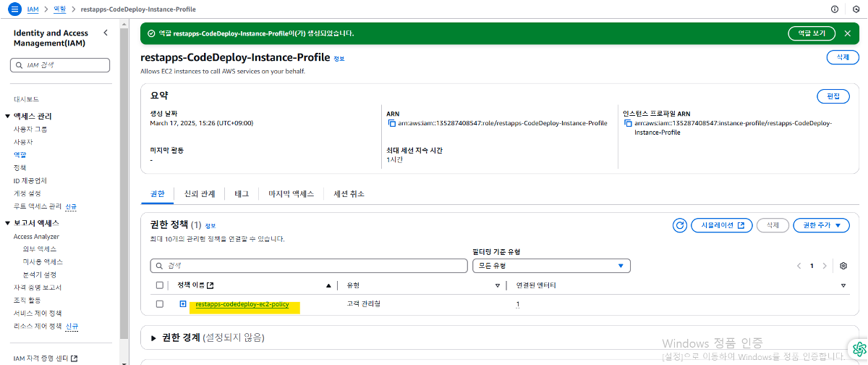Go to the next page of policies

click(x=825, y=266)
